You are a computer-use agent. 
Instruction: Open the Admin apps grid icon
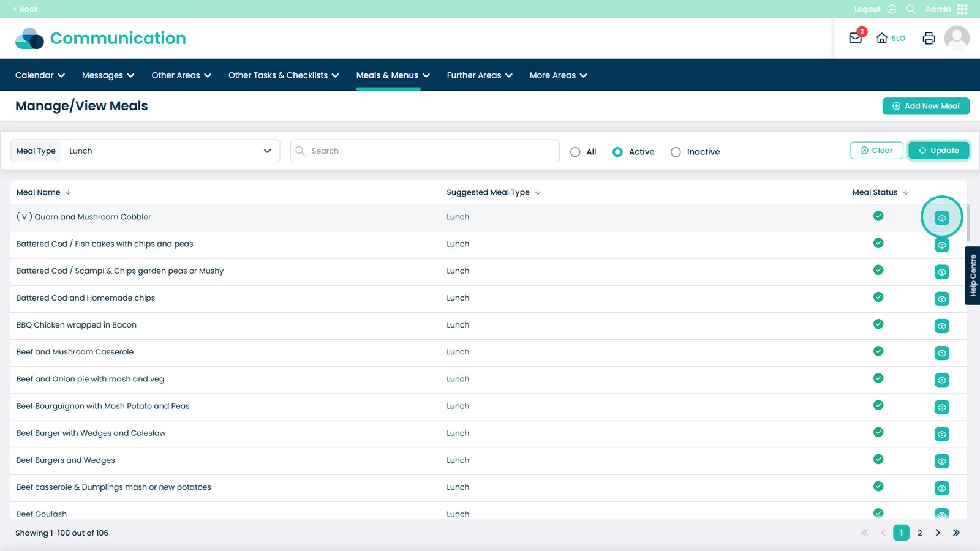pyautogui.click(x=962, y=9)
